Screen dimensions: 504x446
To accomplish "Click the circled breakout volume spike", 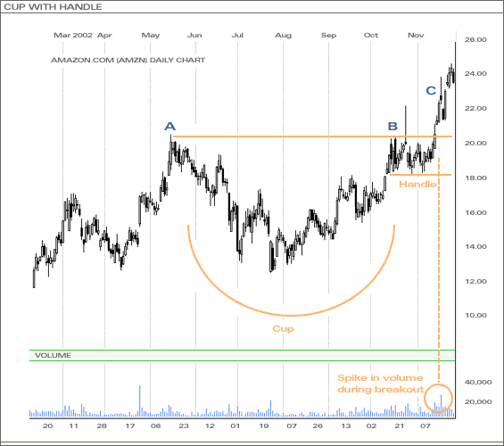I will click(438, 399).
